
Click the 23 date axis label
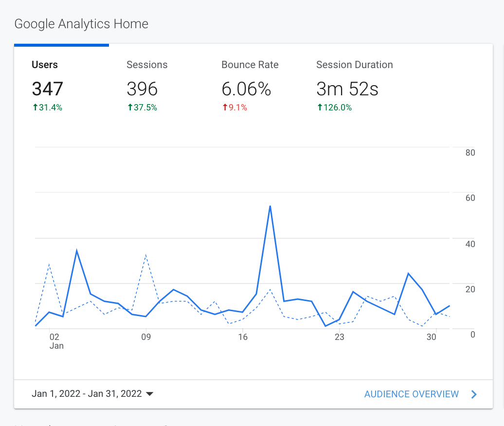(340, 337)
